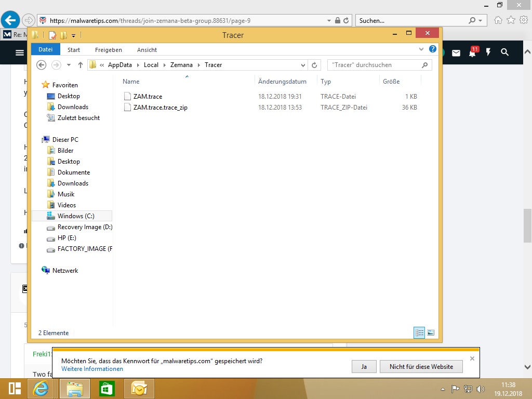Click Nicht für diese Website button

421,366
